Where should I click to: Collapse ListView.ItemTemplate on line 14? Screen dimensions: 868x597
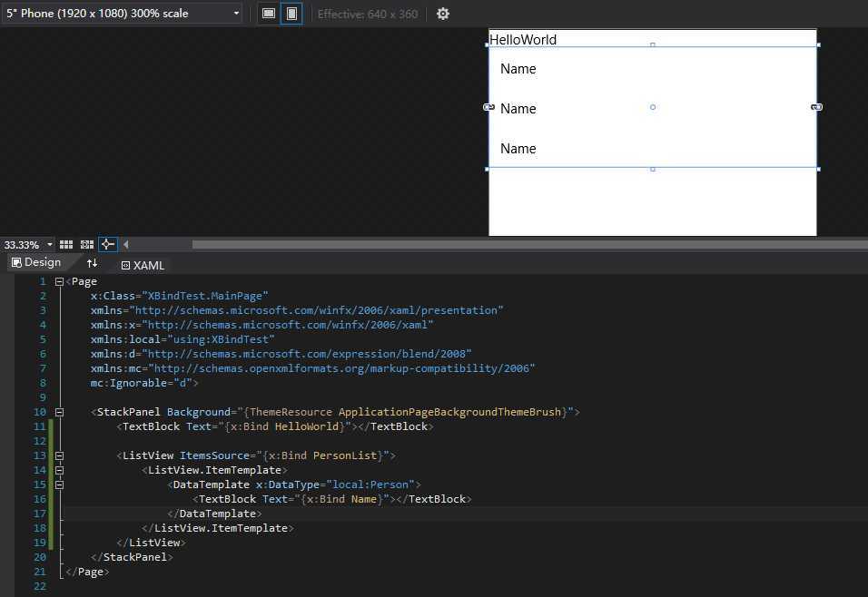[59, 470]
